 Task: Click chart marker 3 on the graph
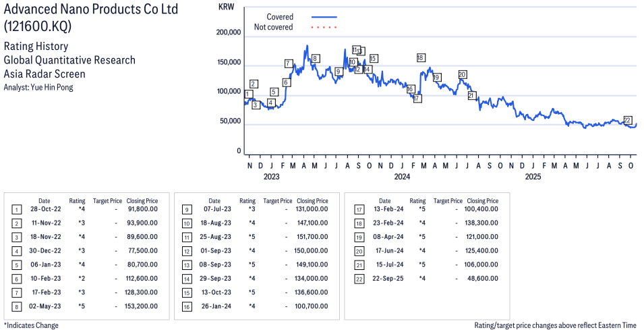[256, 105]
